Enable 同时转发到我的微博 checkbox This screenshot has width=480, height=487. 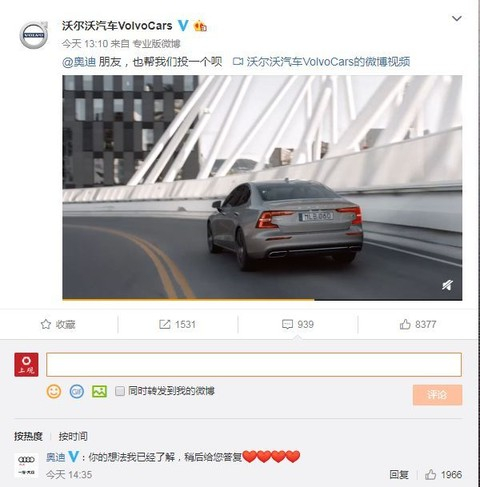click(x=120, y=391)
